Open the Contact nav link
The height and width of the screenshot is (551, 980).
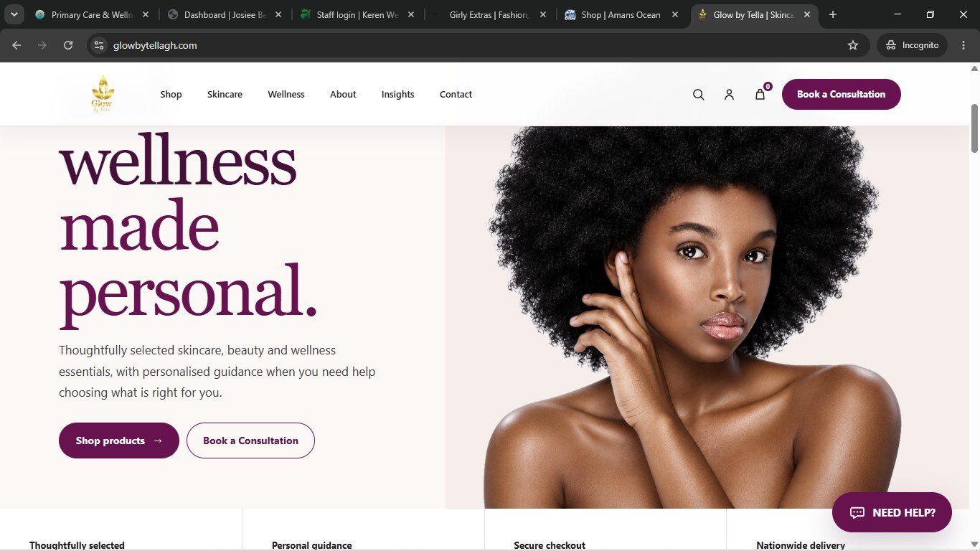coord(456,95)
